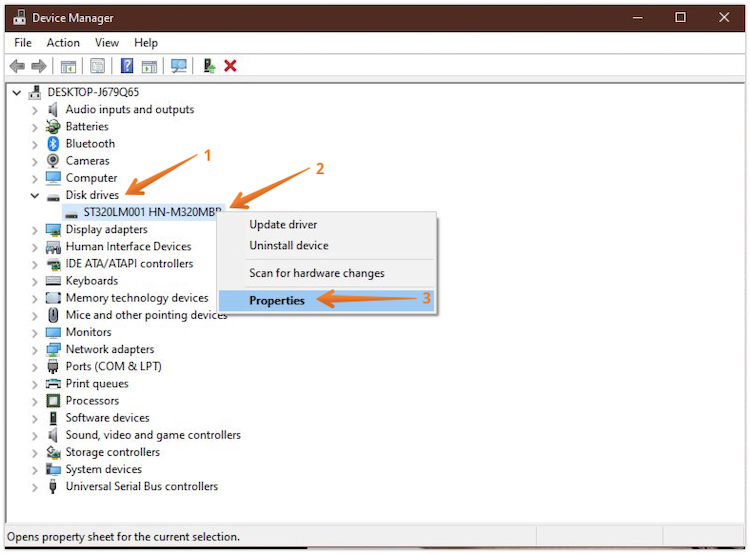Click the Ports (COM & LPT) icon
The width and height of the screenshot is (750, 554).
click(53, 366)
